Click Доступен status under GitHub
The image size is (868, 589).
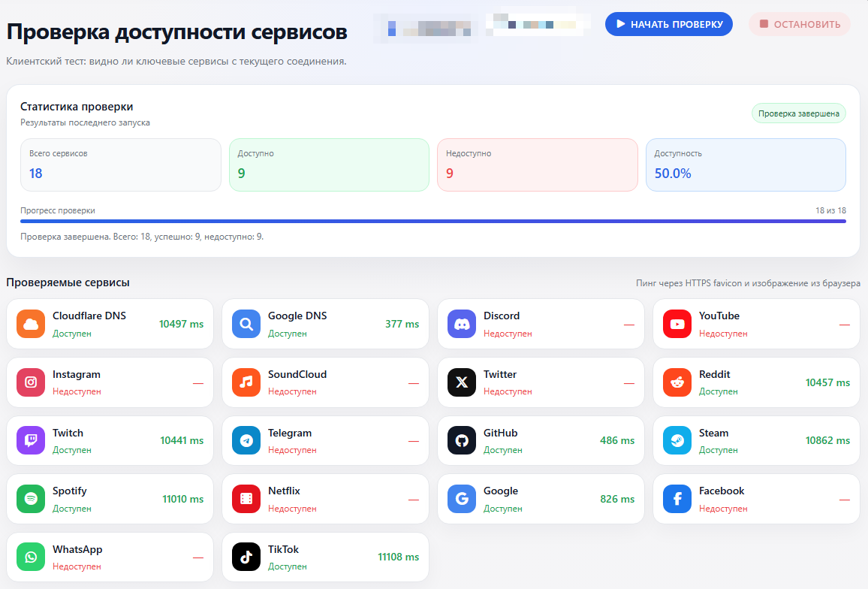(x=502, y=450)
